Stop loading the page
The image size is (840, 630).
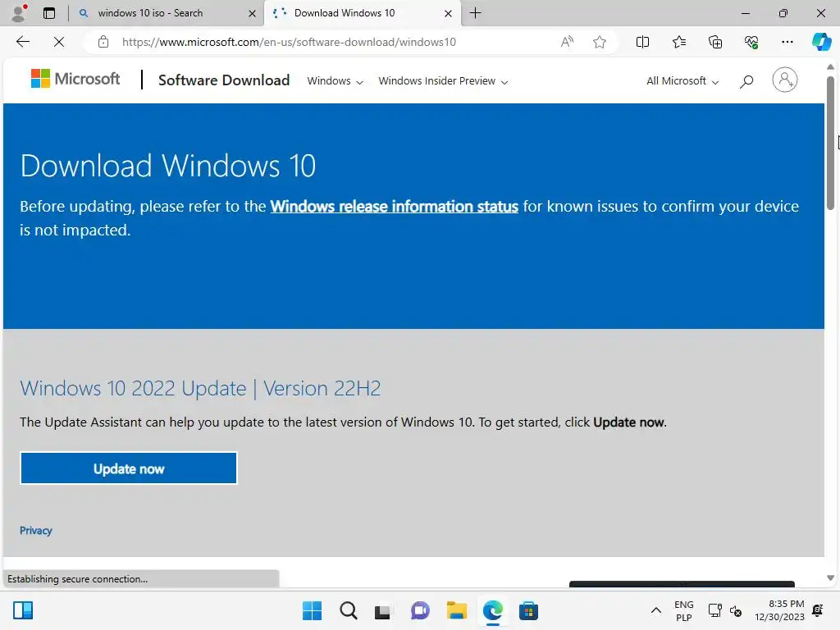pos(59,42)
